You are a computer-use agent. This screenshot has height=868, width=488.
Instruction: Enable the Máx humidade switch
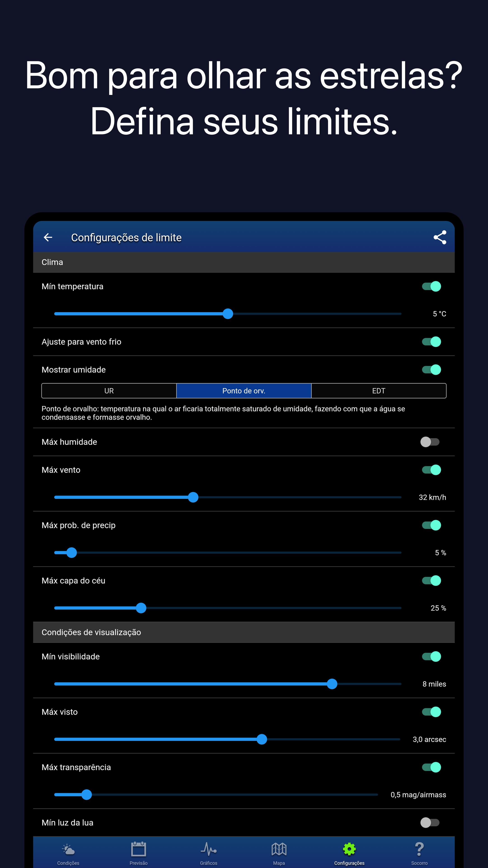tap(430, 442)
